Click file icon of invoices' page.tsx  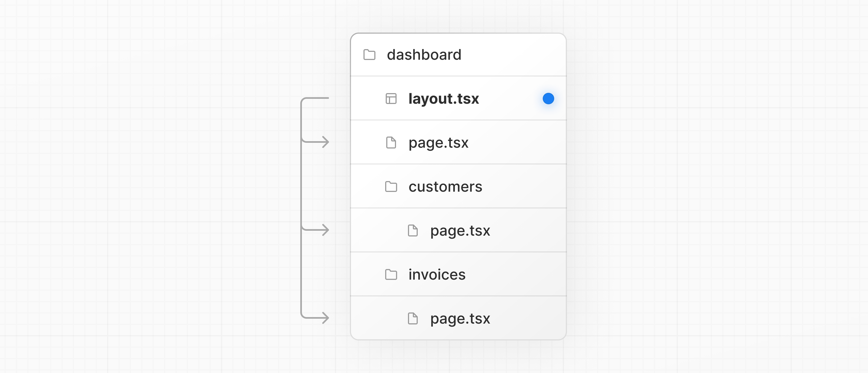[x=412, y=318]
